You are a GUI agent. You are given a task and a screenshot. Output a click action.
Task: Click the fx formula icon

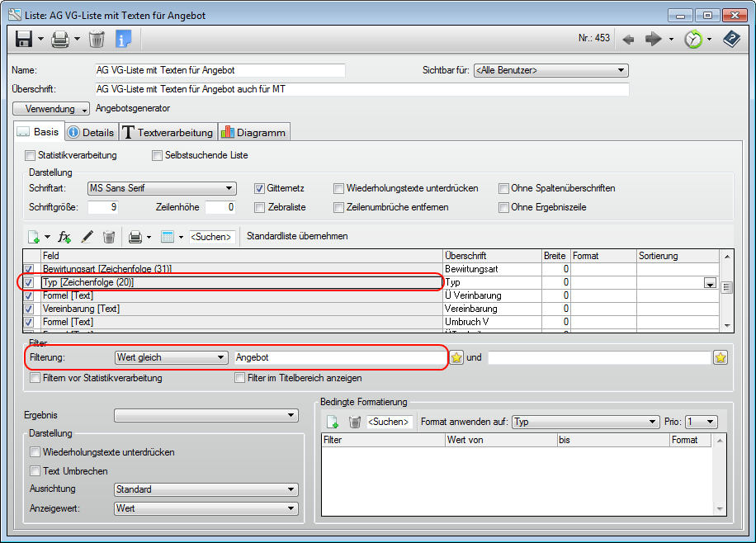click(x=65, y=237)
